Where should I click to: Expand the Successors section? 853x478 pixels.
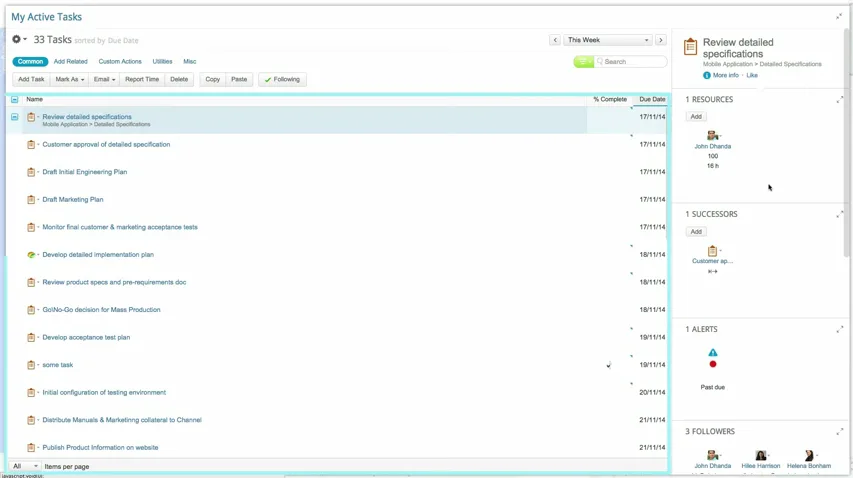pos(840,214)
